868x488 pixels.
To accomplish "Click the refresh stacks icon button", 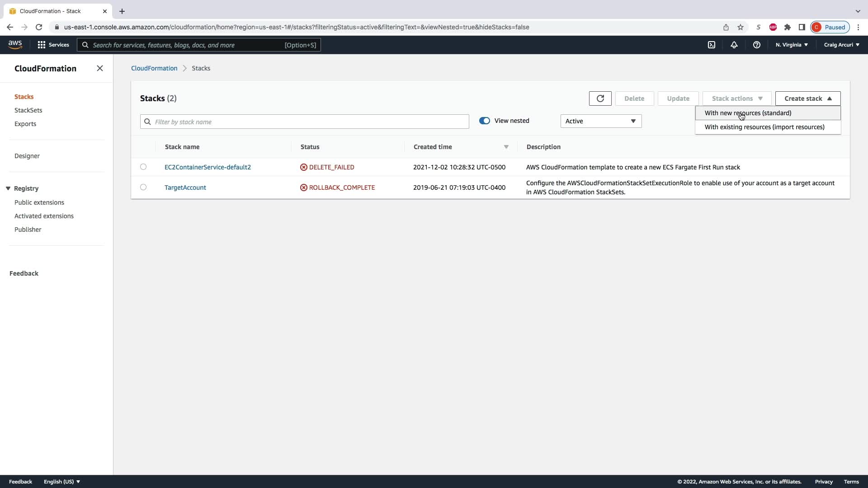I will [x=600, y=99].
